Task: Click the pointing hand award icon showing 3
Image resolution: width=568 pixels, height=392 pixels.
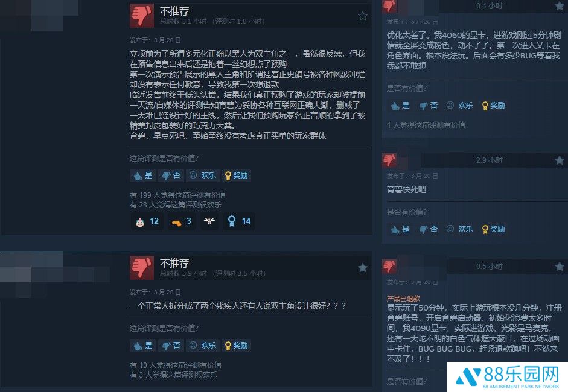Action: [181, 221]
